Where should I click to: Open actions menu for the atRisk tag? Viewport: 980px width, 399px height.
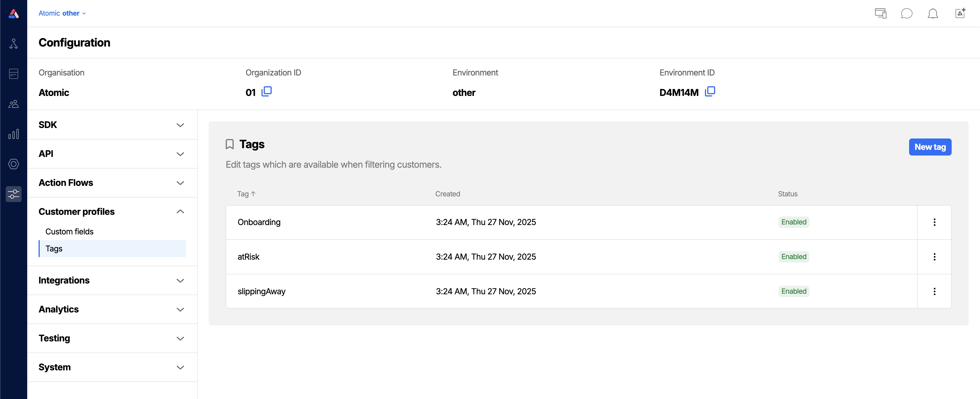[x=934, y=257]
